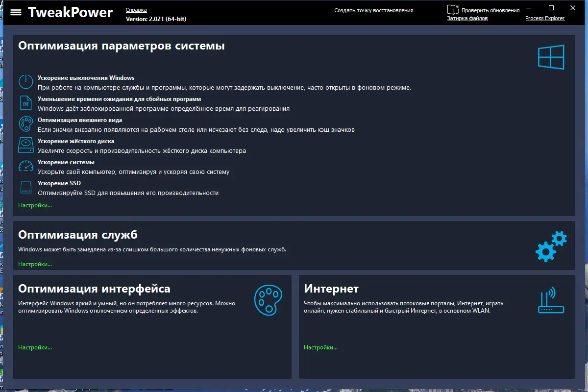Open the Справка help link

click(136, 10)
